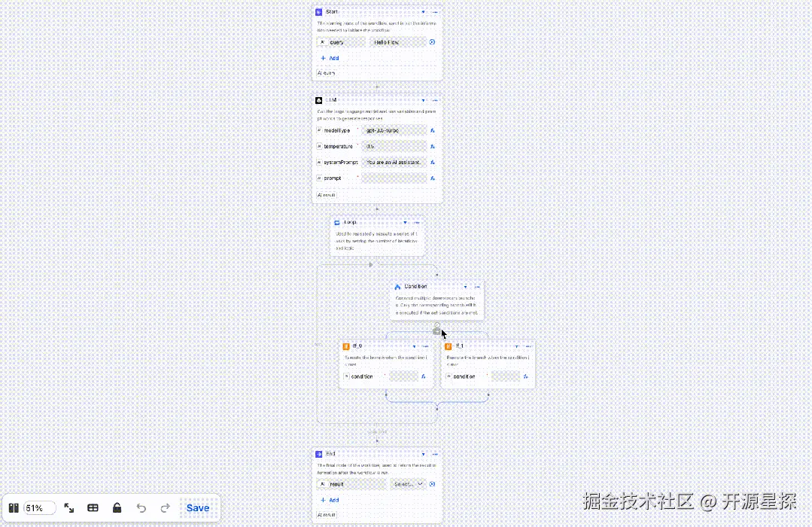Toggle the minimap icon in the bottom toolbar
This screenshot has height=527, width=812.
click(x=14, y=507)
